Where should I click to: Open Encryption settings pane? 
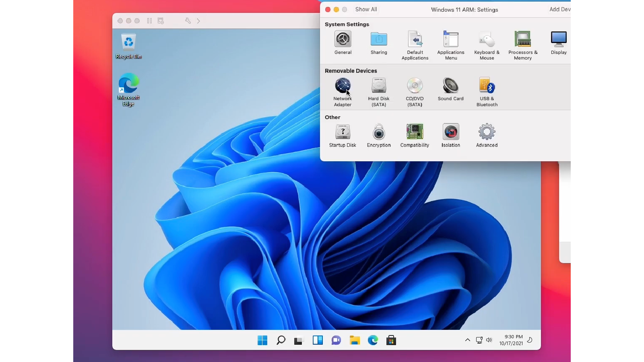point(379,136)
